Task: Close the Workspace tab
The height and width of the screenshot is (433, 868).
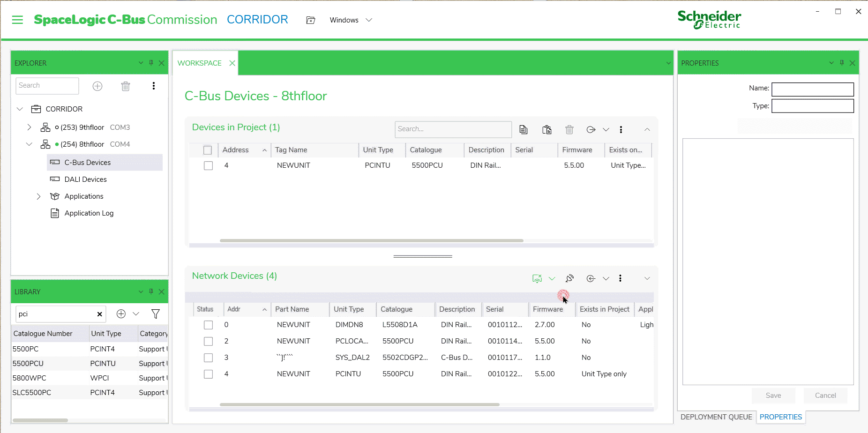Action: [232, 63]
